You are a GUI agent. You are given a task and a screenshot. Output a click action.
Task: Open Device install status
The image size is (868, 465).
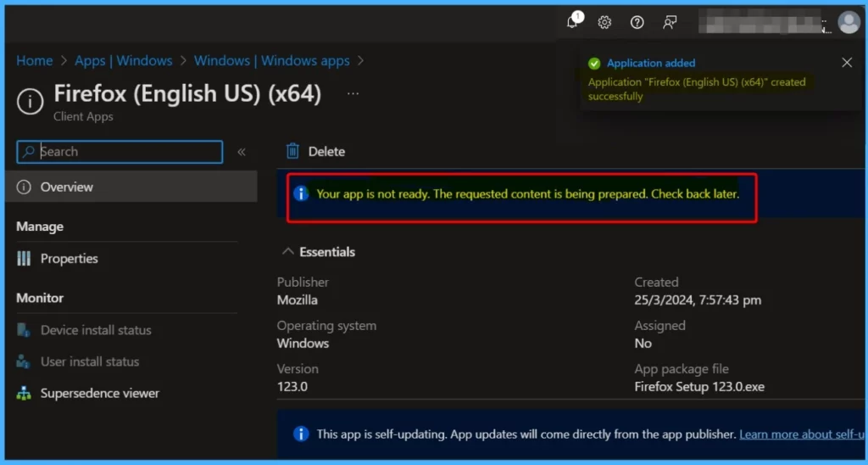click(96, 330)
